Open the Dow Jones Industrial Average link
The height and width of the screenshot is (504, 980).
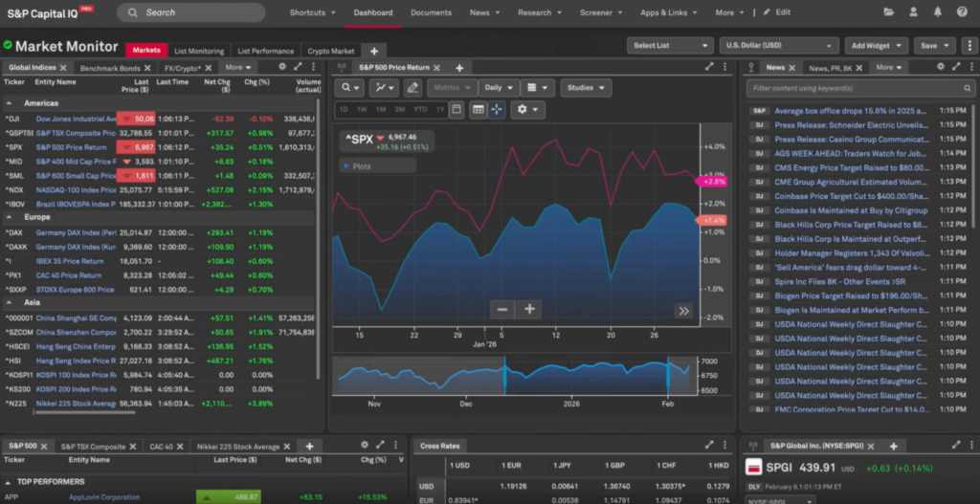[x=76, y=119]
